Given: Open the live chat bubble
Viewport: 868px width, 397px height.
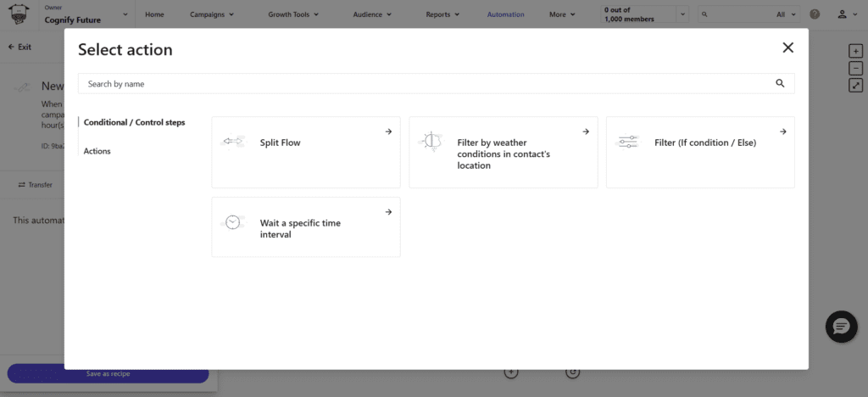Looking at the screenshot, I should [x=842, y=327].
